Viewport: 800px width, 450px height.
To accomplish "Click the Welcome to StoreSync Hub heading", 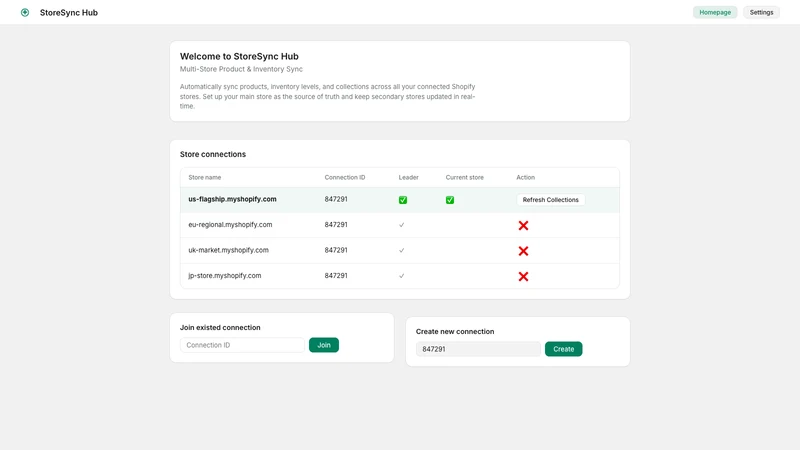I will pos(239,57).
